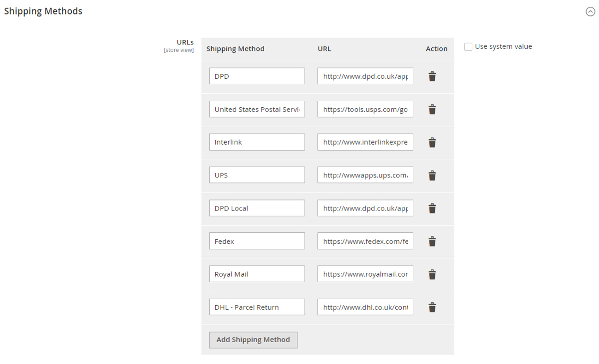The image size is (599, 364).
Task: Click the Add Shipping Method button
Action: click(x=253, y=340)
